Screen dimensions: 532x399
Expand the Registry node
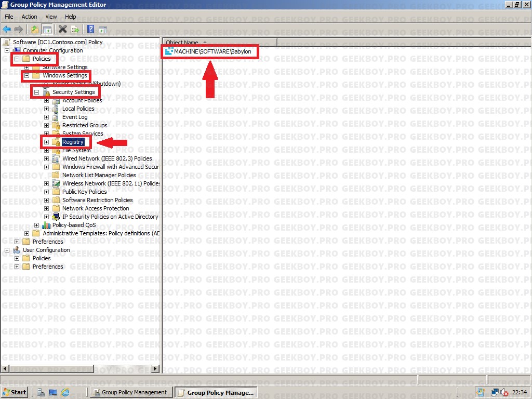click(46, 142)
